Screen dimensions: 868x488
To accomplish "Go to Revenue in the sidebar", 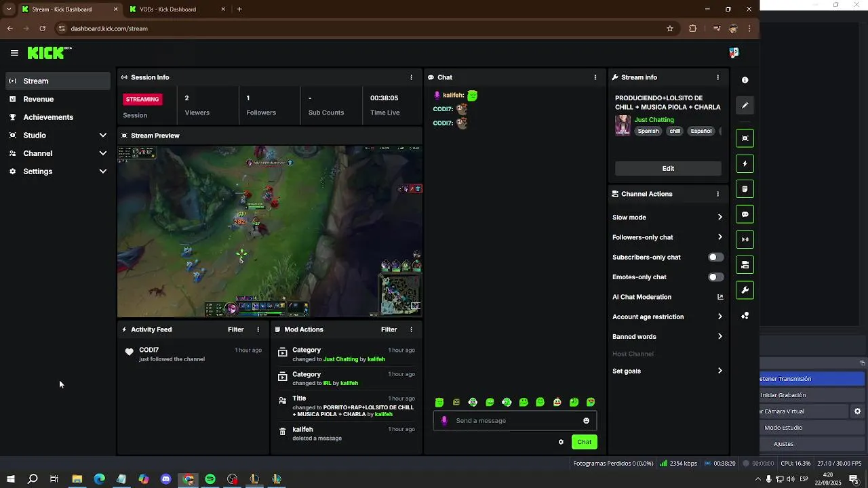I will pos(58,99).
